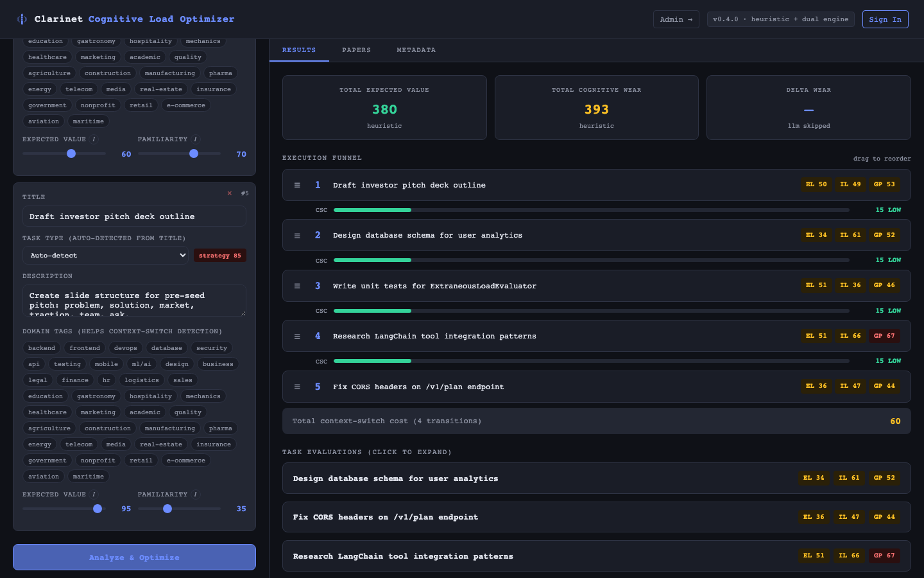
Task: Toggle the "pharma" domain tag
Action: pyautogui.click(x=221, y=428)
